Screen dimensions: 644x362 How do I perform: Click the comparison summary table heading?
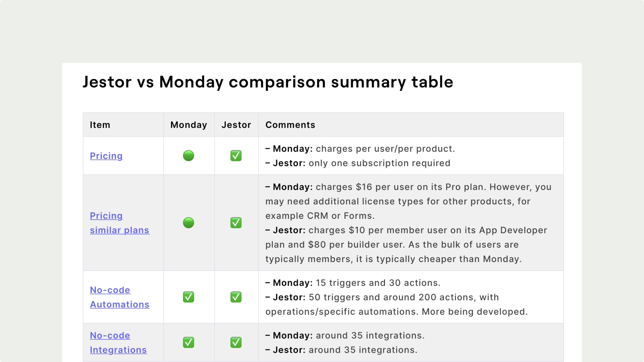click(268, 82)
